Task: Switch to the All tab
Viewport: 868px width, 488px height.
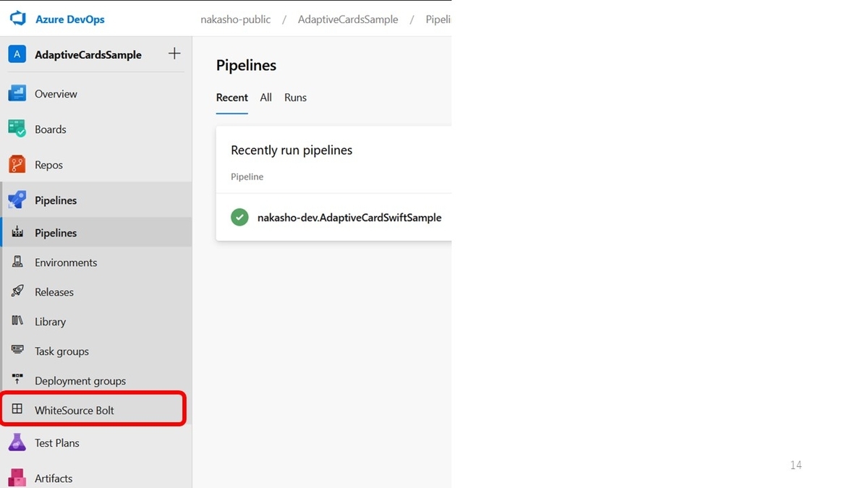Action: 266,98
